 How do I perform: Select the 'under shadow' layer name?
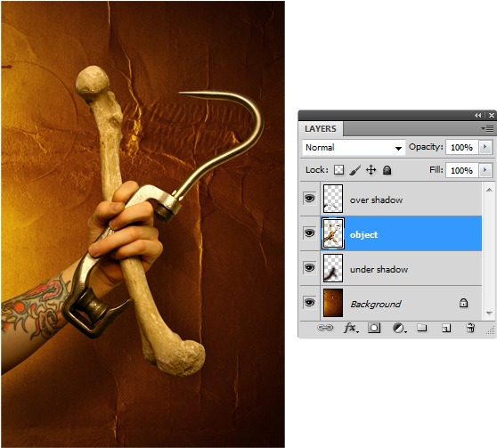(x=379, y=269)
